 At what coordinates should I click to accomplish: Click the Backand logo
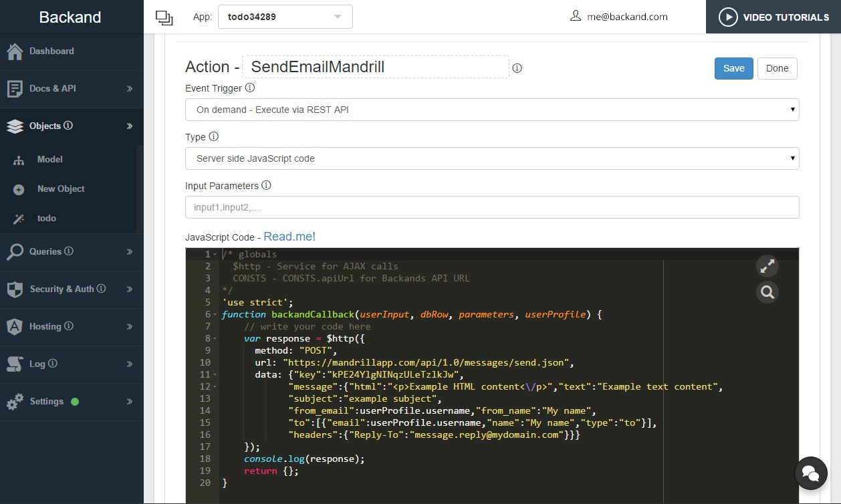[x=70, y=17]
